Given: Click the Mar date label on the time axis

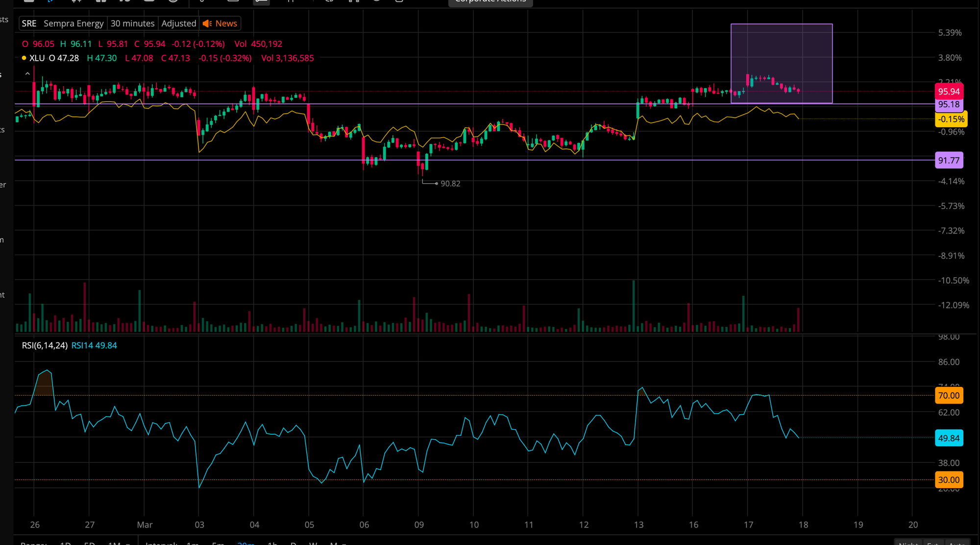Looking at the screenshot, I should coord(145,524).
